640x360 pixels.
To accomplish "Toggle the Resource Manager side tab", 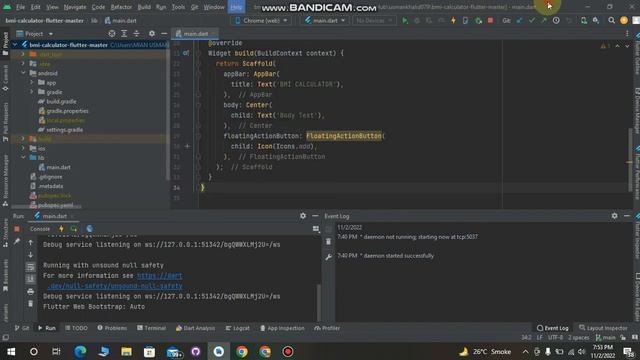I will 5,180.
